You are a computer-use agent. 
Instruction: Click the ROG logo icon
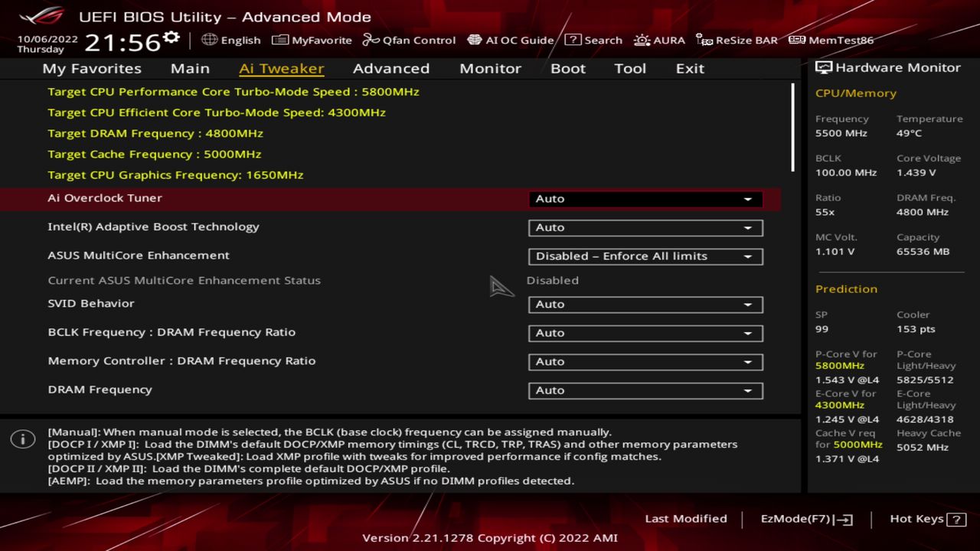tap(41, 16)
